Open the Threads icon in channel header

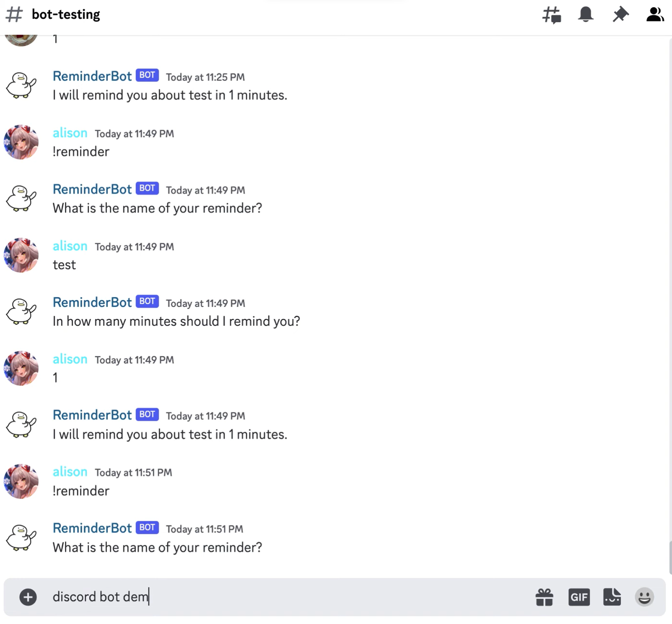click(551, 15)
